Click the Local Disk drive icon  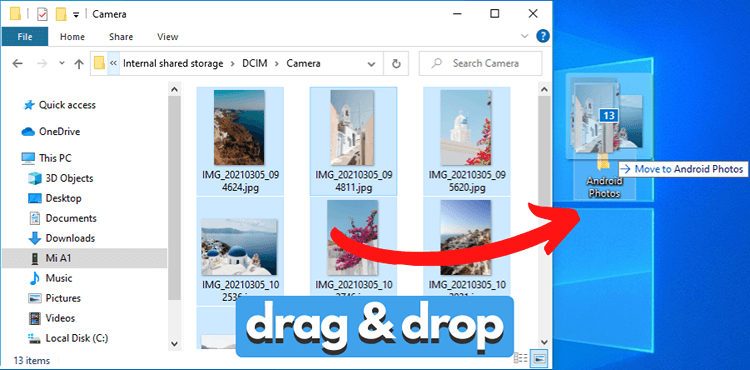point(35,338)
